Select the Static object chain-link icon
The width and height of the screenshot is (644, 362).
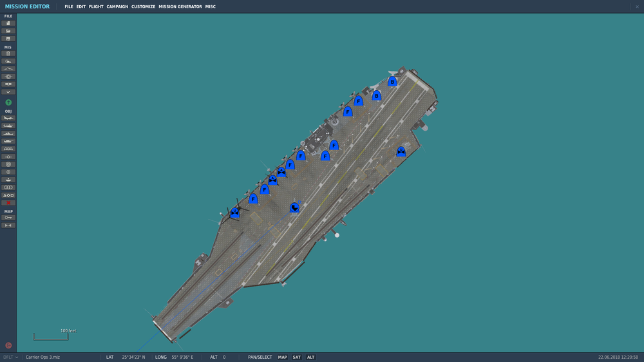click(x=8, y=149)
